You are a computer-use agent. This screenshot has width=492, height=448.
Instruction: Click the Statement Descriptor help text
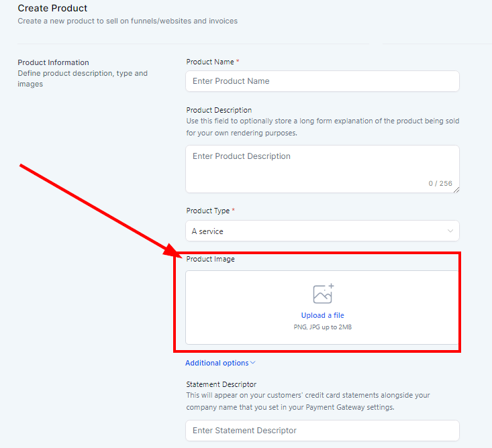[307, 401]
